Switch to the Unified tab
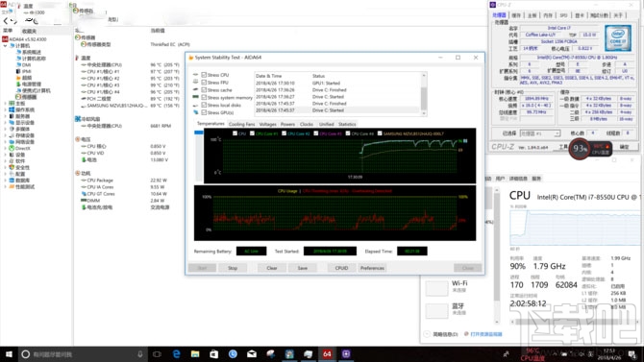Viewport: 644px width, 362px height. (x=326, y=124)
